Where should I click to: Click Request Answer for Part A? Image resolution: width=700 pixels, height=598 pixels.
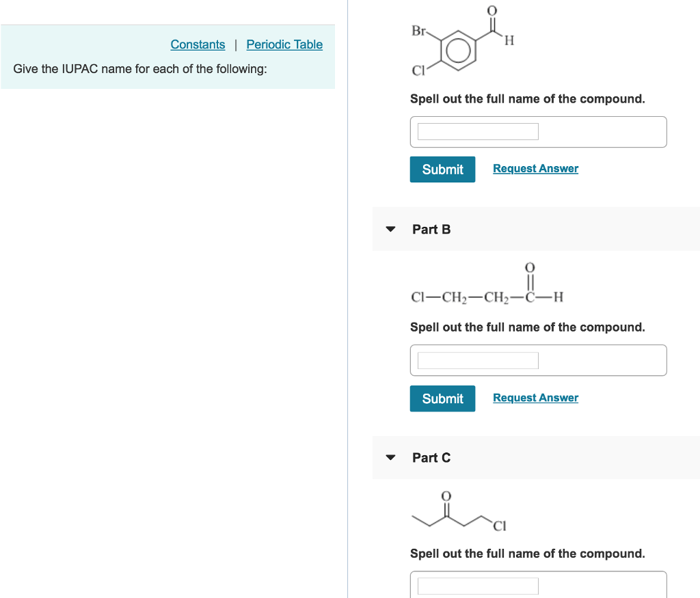coord(535,168)
